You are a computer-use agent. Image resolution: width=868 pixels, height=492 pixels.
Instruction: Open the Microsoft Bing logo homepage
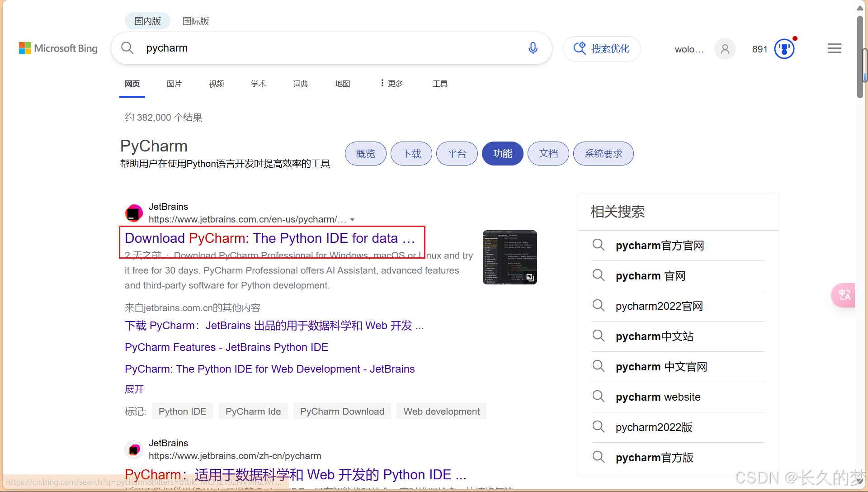58,48
